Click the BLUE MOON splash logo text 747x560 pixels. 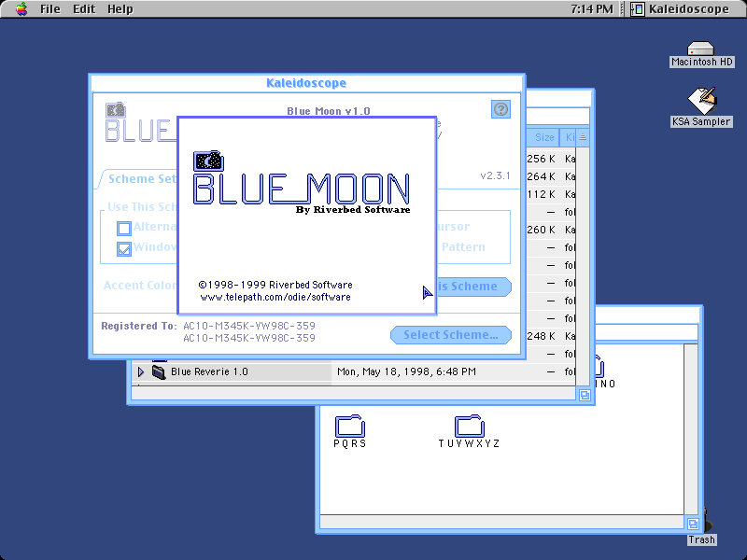pyautogui.click(x=301, y=189)
